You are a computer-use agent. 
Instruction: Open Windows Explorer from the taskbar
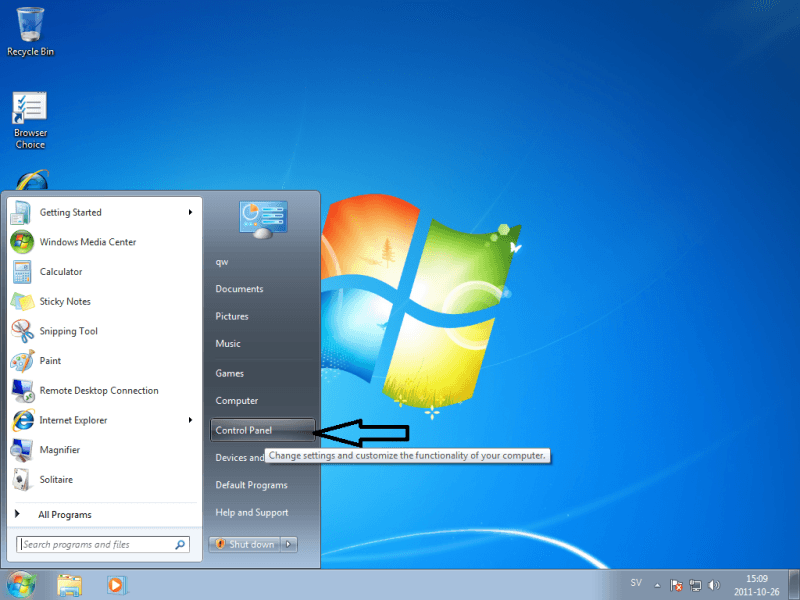[x=69, y=585]
